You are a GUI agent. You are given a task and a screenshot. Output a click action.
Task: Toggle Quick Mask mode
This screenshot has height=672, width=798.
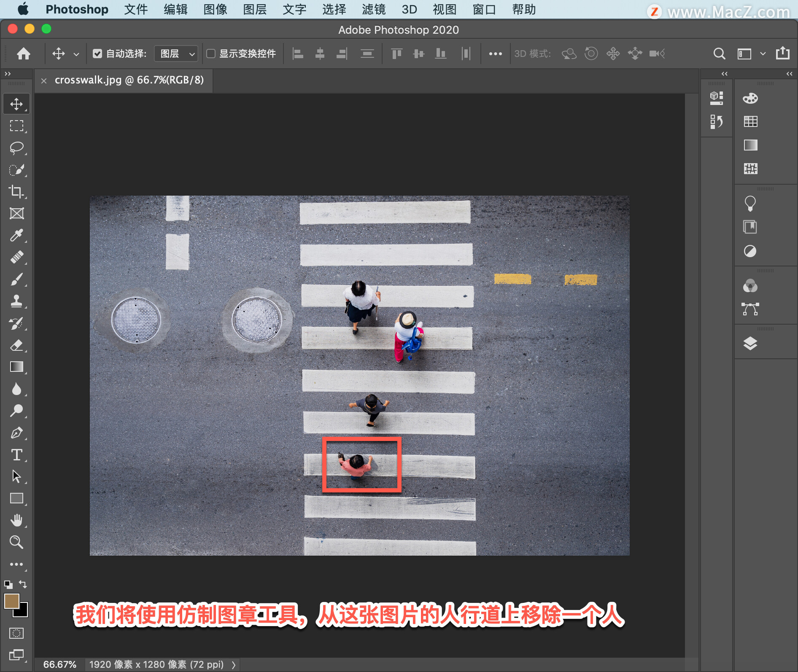[16, 633]
